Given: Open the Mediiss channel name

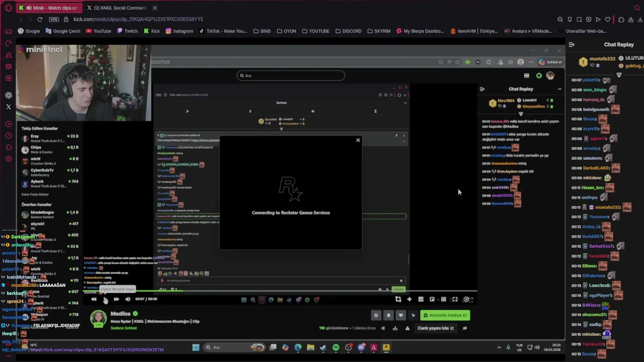Looking at the screenshot, I should coord(120,314).
